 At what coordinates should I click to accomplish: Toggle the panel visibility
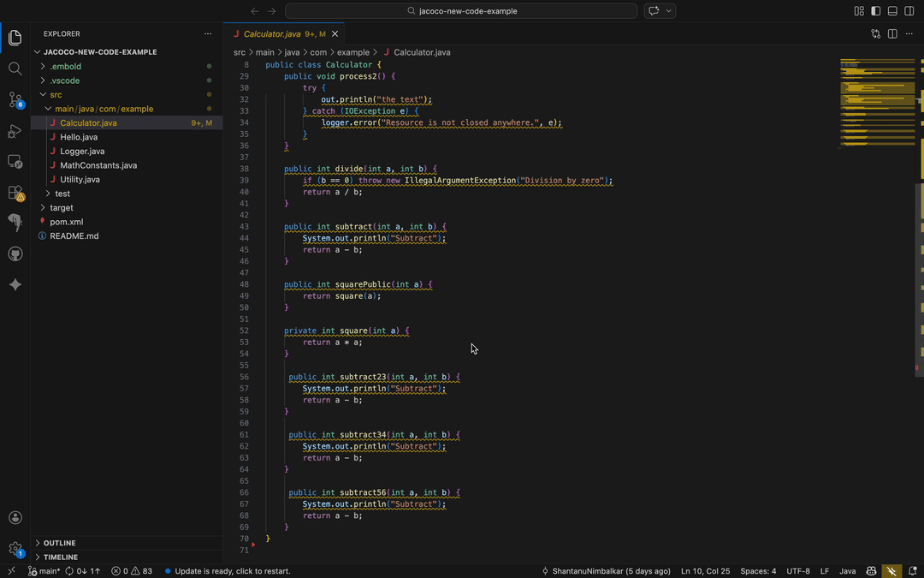pyautogui.click(x=891, y=9)
